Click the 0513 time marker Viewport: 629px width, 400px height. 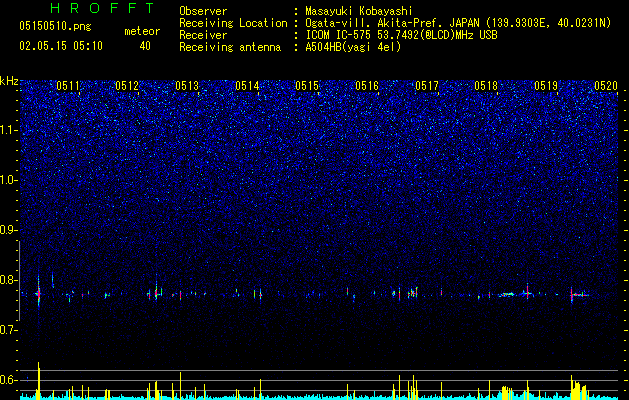[187, 85]
